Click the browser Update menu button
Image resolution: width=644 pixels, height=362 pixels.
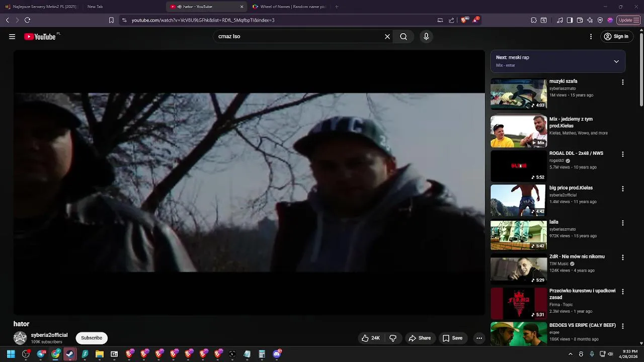pos(628,20)
